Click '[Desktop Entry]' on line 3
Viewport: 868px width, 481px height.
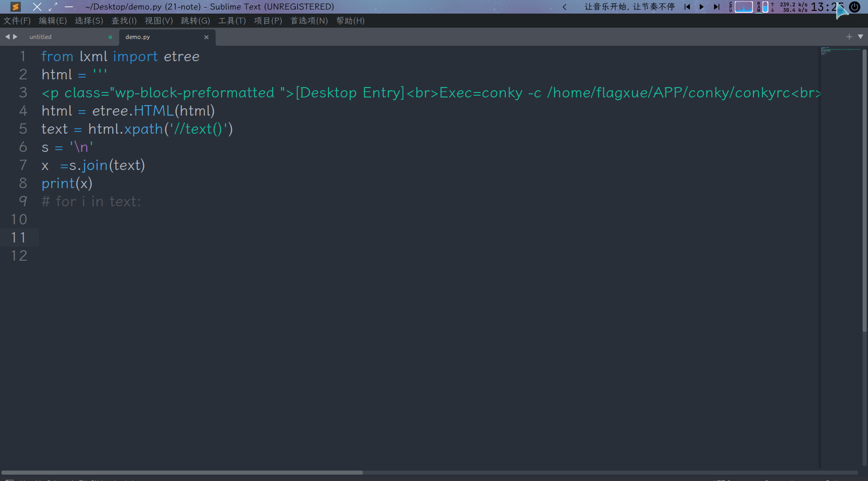(x=350, y=92)
